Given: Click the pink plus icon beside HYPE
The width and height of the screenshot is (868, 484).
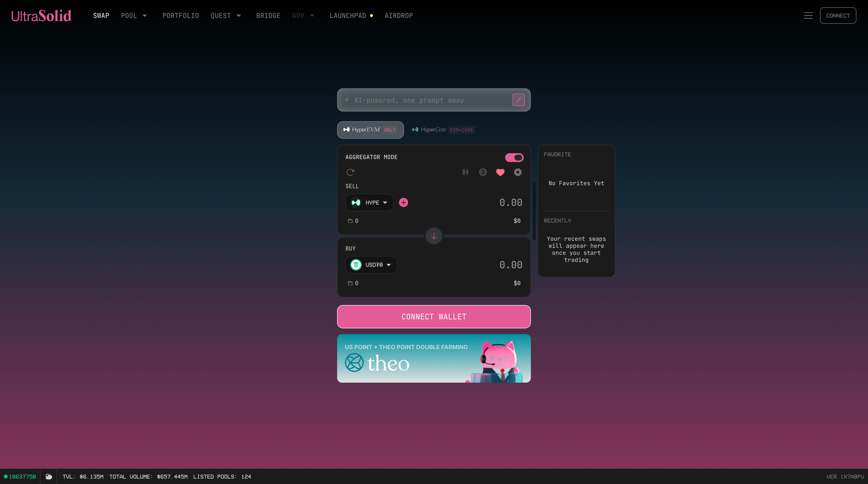Looking at the screenshot, I should pyautogui.click(x=403, y=202).
